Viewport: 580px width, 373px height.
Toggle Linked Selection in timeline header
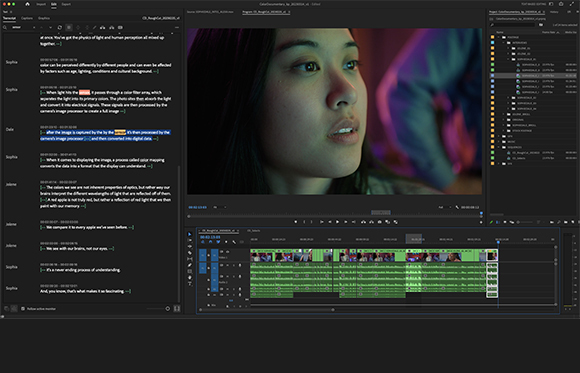click(x=218, y=242)
